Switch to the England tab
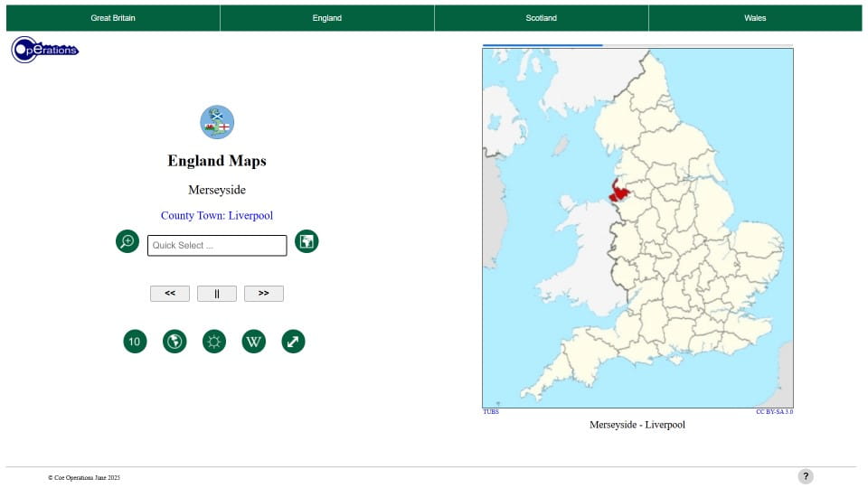 [x=327, y=18]
